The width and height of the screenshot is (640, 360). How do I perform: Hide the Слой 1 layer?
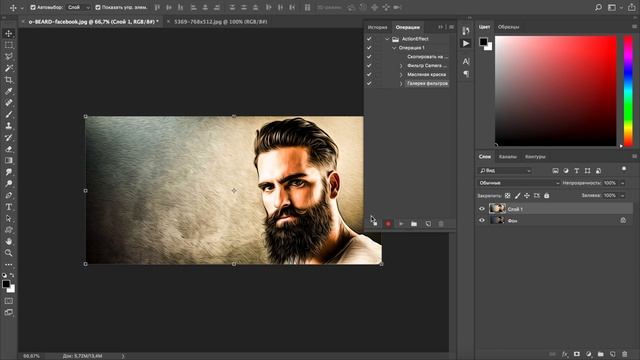[x=482, y=209]
